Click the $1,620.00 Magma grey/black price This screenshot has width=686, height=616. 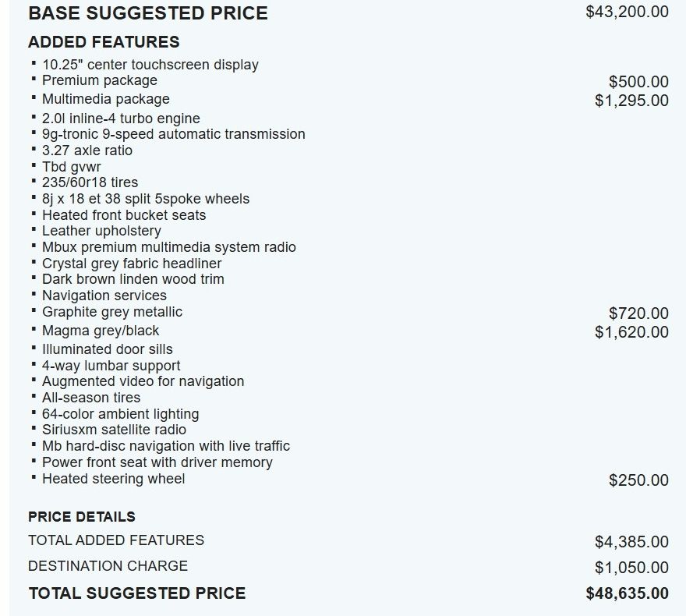631,332
